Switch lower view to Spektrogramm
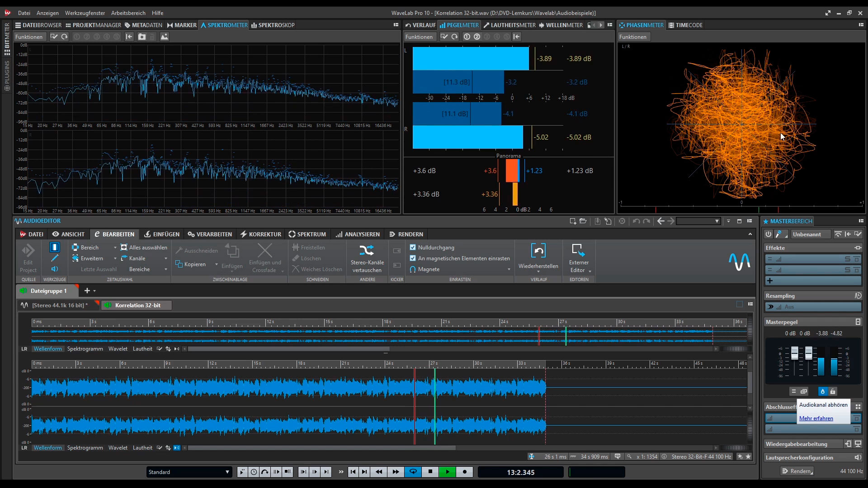Image resolution: width=868 pixels, height=488 pixels. click(x=85, y=448)
